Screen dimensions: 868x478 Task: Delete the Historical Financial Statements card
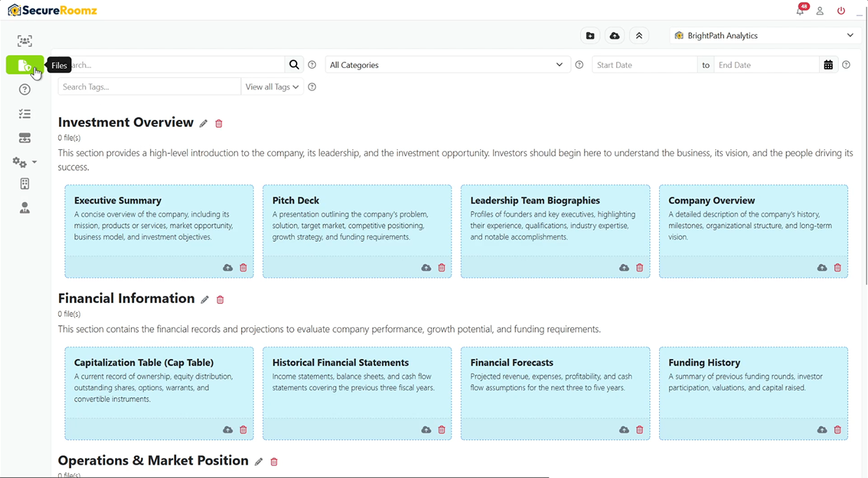(x=442, y=430)
